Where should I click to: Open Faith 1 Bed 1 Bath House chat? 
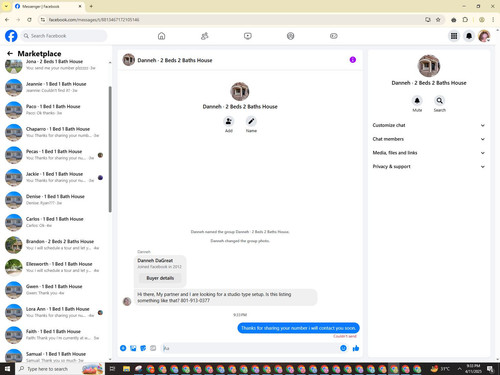pos(56,335)
